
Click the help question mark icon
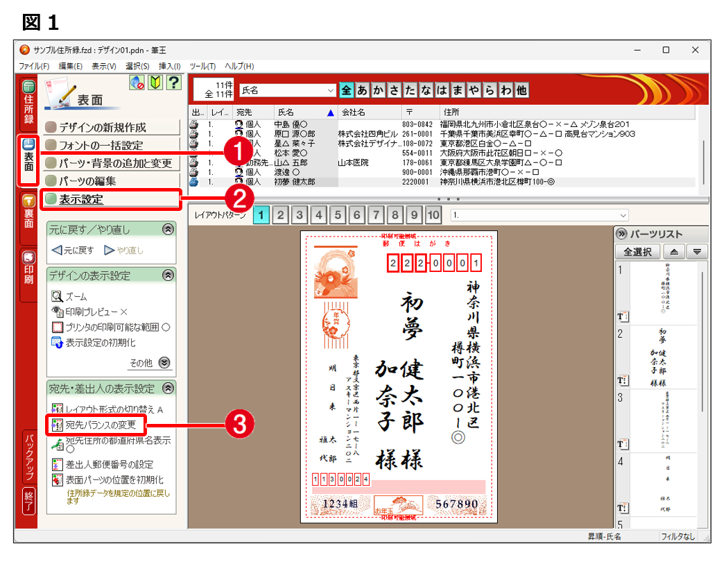174,84
